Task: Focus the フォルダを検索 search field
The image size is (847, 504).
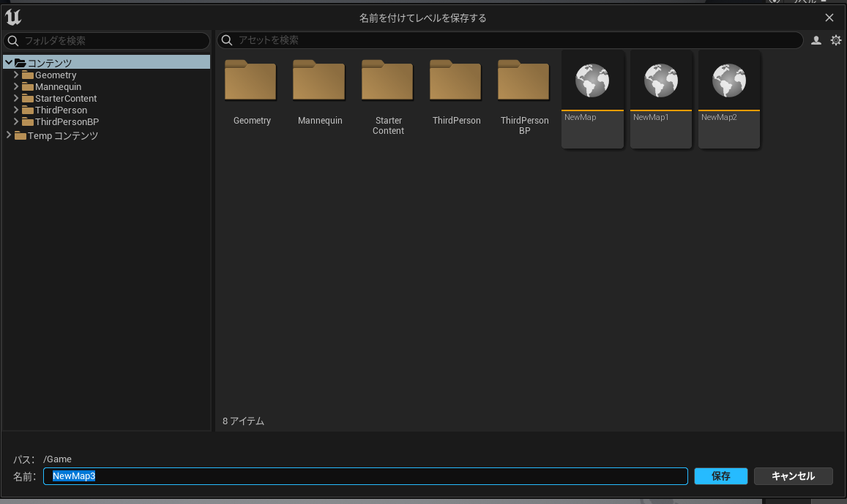Action: pyautogui.click(x=106, y=41)
